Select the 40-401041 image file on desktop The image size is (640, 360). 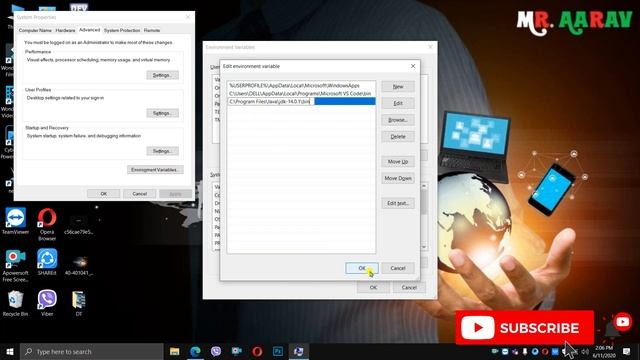[x=79, y=265]
